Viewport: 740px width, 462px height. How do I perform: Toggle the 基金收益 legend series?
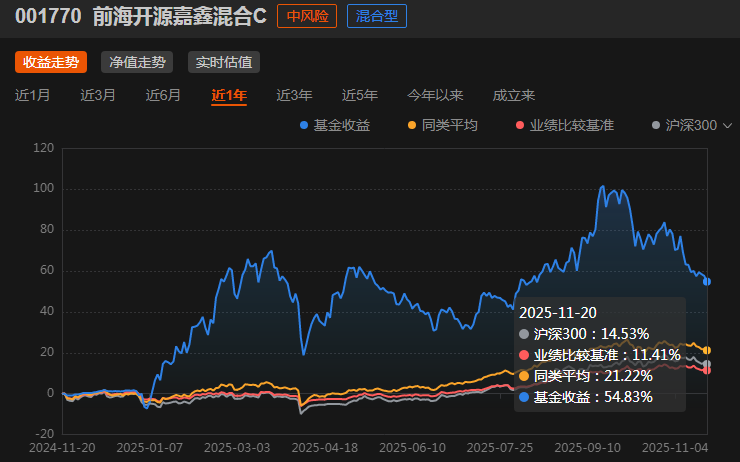(x=335, y=125)
